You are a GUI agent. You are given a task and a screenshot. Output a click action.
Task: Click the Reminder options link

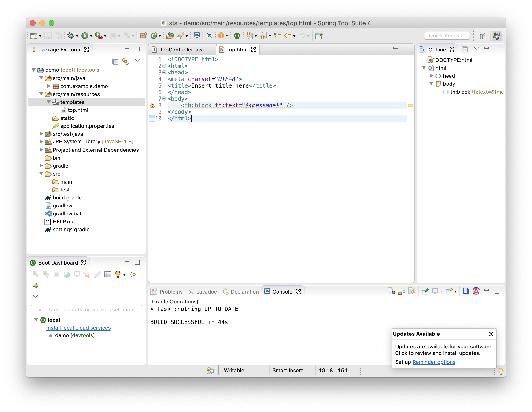point(434,362)
